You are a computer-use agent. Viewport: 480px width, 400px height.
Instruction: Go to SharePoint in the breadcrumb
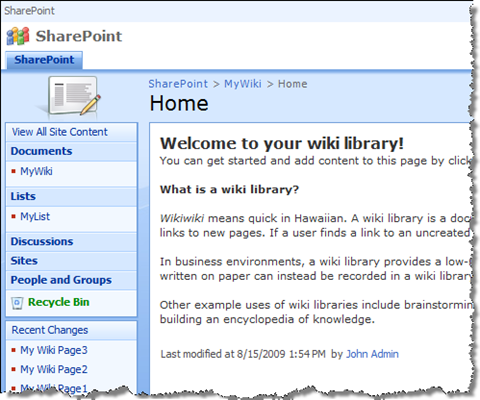point(178,84)
